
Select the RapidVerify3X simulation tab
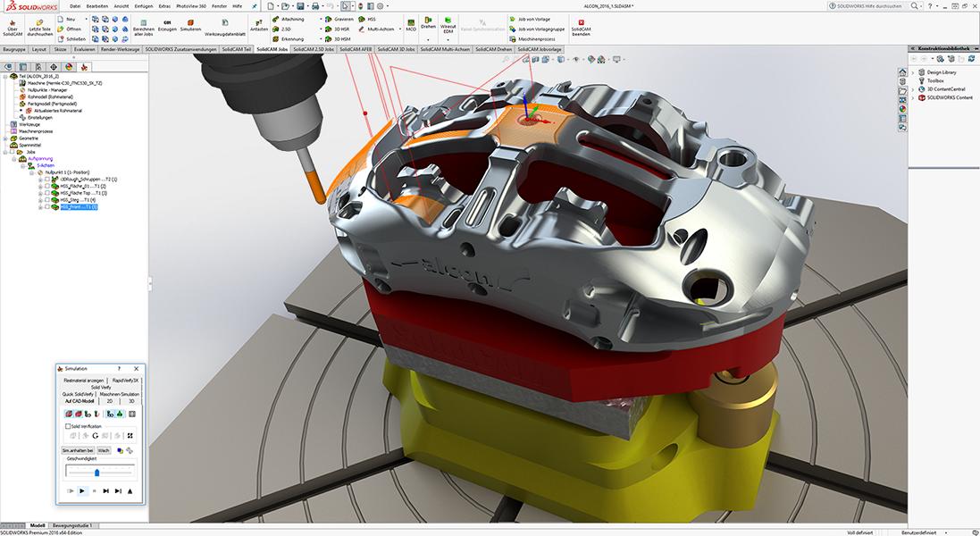(x=125, y=381)
